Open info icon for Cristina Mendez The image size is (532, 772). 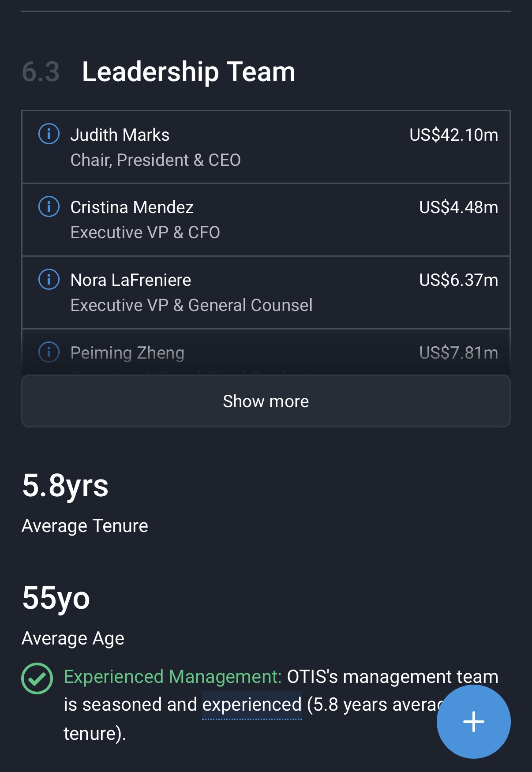tap(49, 206)
